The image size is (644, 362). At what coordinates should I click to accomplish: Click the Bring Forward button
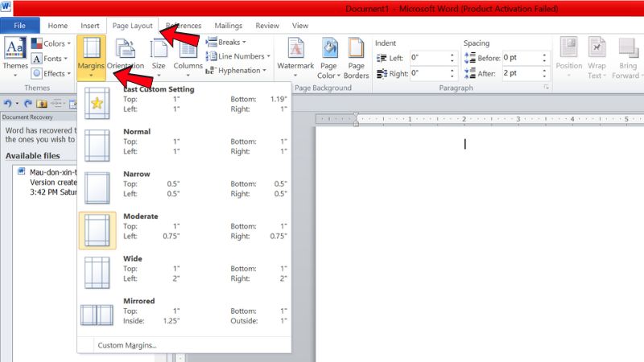[627, 57]
